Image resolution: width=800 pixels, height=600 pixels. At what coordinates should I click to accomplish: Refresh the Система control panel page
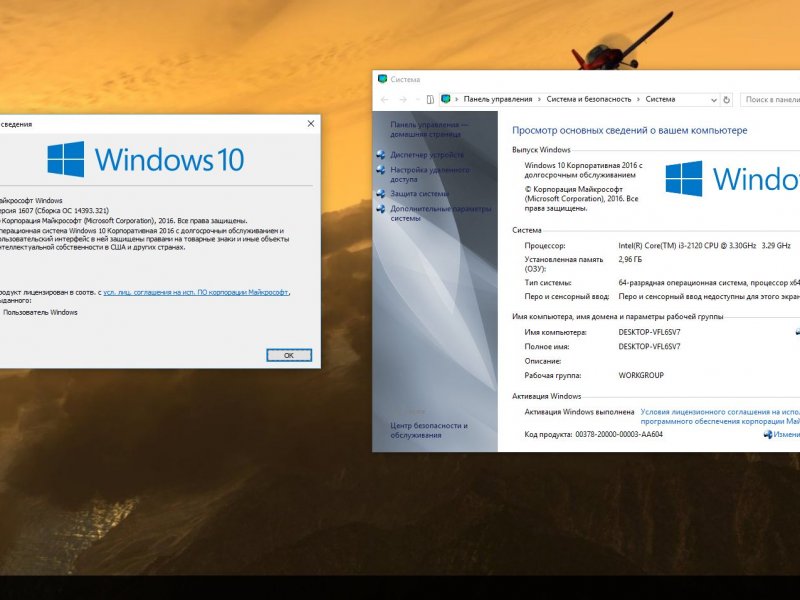(x=727, y=100)
